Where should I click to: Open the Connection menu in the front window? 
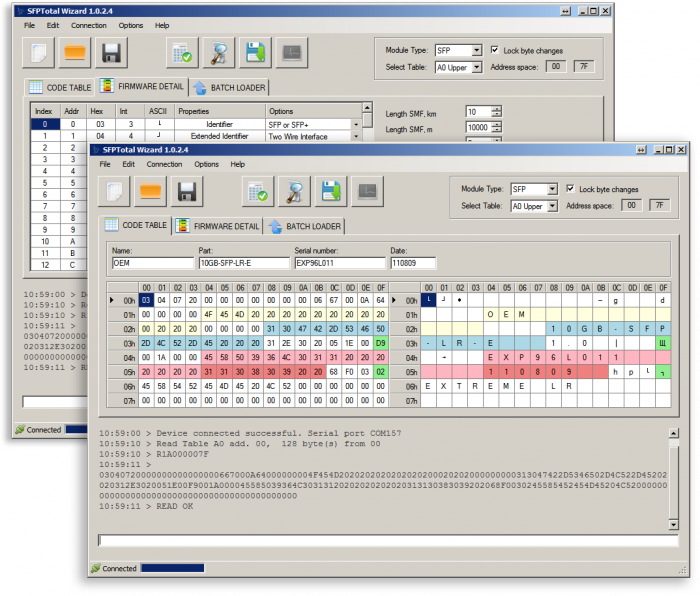pos(164,164)
